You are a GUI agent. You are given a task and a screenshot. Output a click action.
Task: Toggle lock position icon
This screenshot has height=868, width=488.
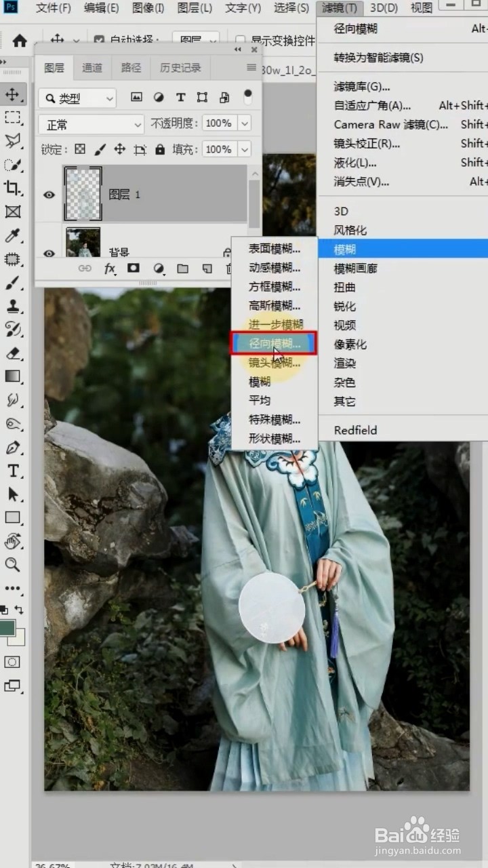point(120,149)
